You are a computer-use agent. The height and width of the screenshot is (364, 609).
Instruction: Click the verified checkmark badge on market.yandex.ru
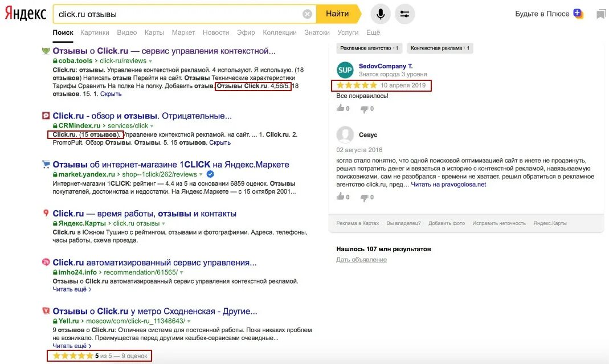click(210, 174)
